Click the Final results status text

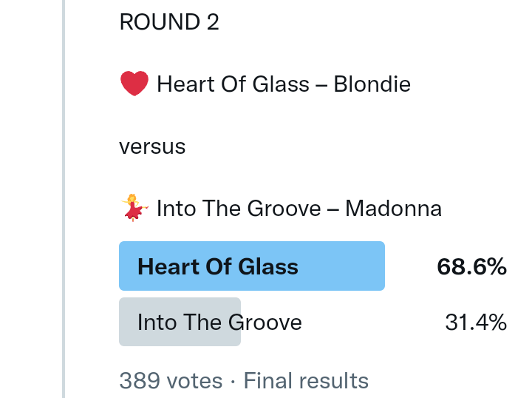[x=306, y=381]
